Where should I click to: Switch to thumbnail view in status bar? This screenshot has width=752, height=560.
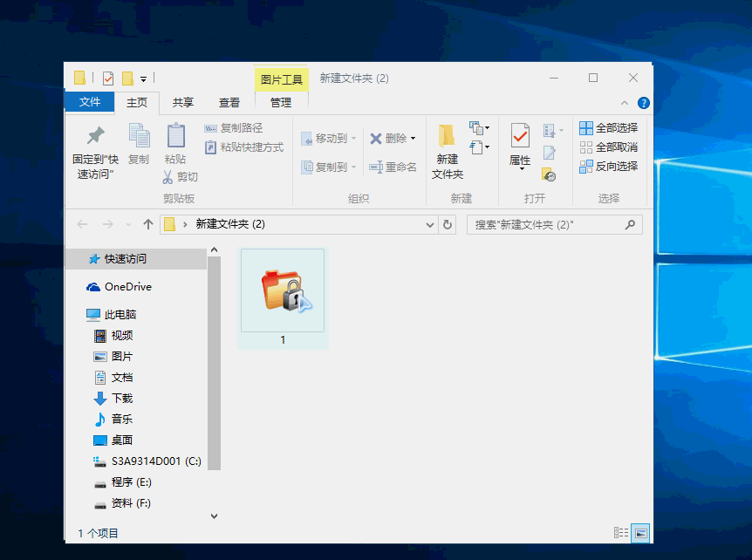click(641, 533)
